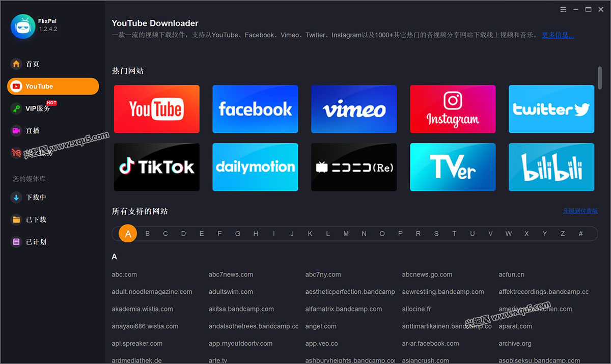This screenshot has width=611, height=364.
Task: Open aewrestling.bandcamp.com site entry
Action: pyautogui.click(x=442, y=292)
